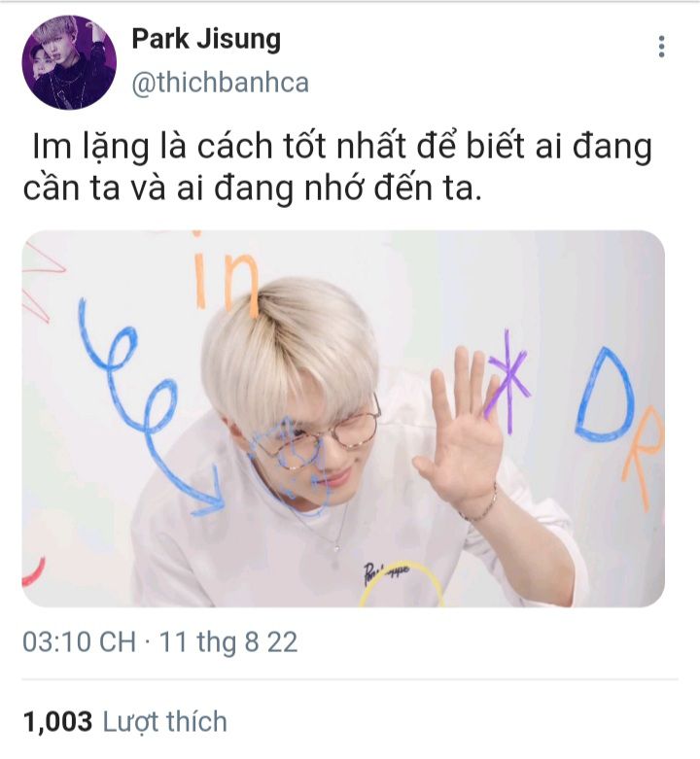Click the tweet's second line ending 'đến ta.'

253,188
